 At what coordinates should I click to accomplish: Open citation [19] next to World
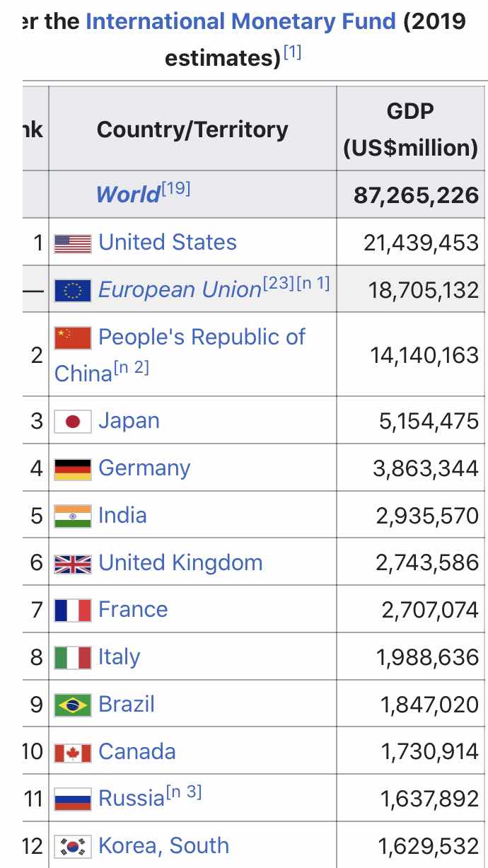point(175,189)
